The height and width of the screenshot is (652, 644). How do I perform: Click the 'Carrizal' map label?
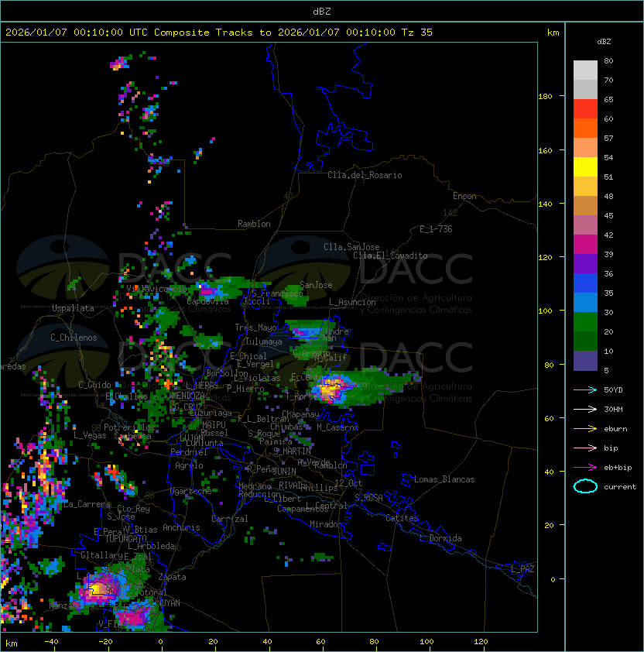[230, 519]
